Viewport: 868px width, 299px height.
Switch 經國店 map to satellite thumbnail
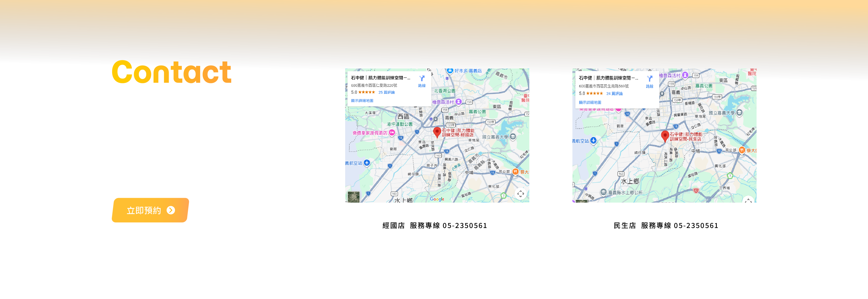[x=353, y=197]
